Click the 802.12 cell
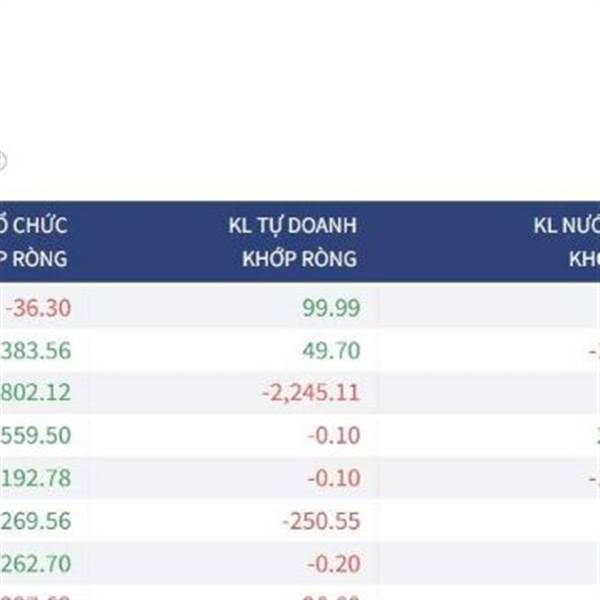The image size is (600, 600). click(x=36, y=393)
